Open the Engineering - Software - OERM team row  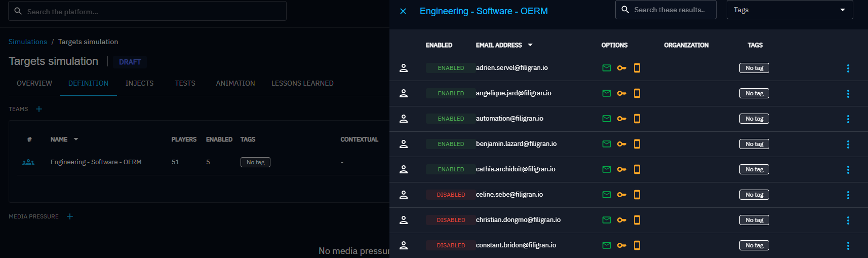[96, 162]
